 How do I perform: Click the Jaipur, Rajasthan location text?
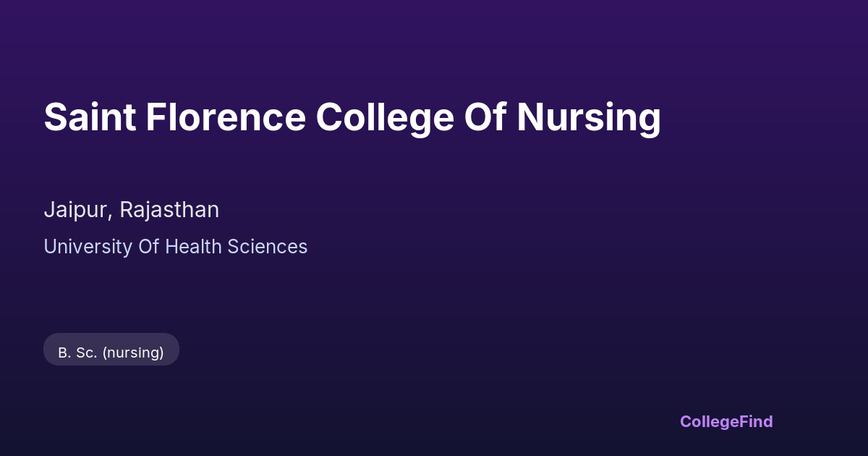tap(131, 210)
